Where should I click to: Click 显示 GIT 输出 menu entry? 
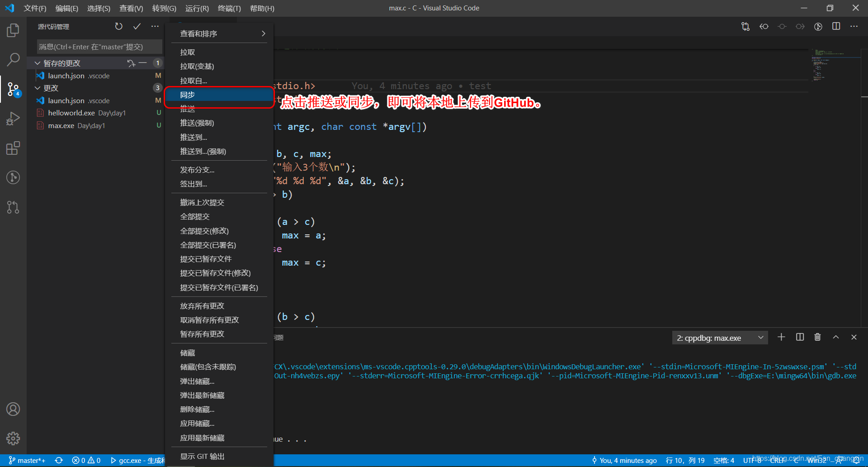(202, 456)
